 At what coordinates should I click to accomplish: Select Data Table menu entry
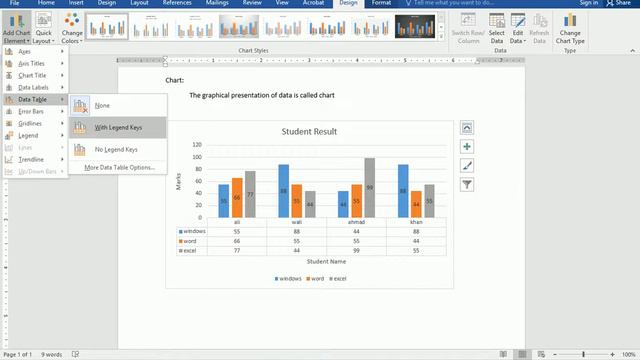click(35, 99)
